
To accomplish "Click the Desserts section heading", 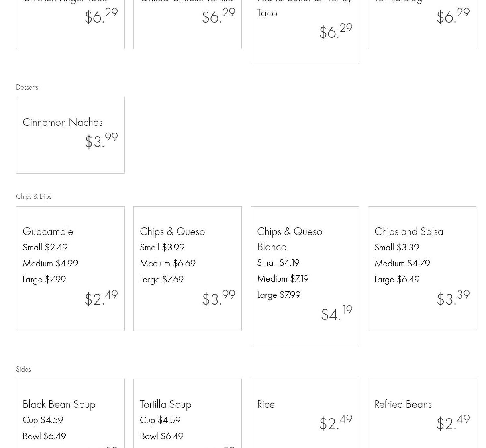I will (27, 87).
